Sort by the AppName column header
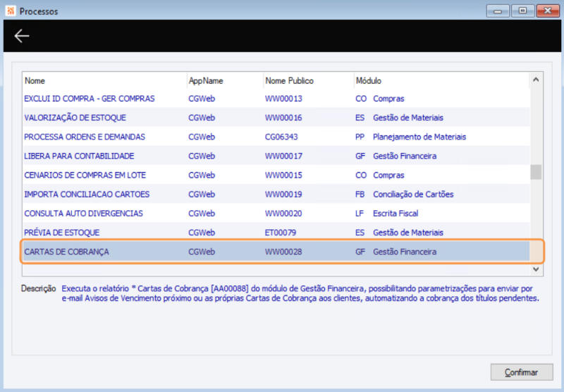564x392 pixels. (x=225, y=80)
